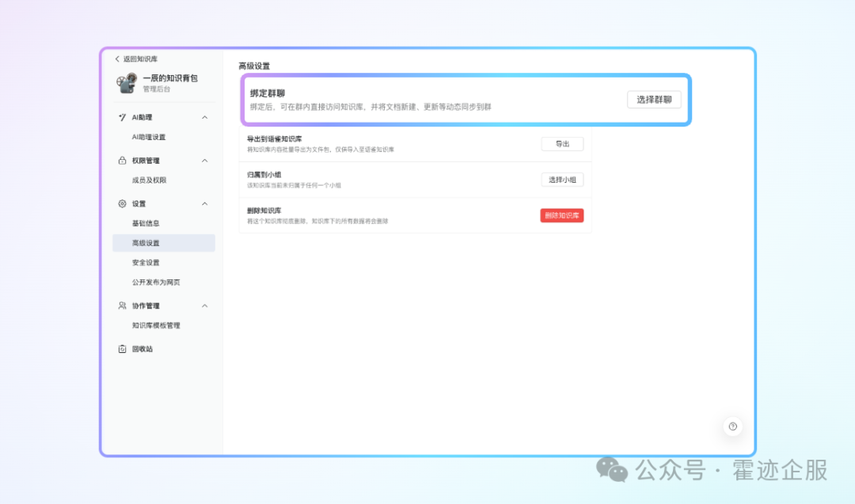
Task: Click the red 删除知识库 button
Action: pyautogui.click(x=562, y=215)
